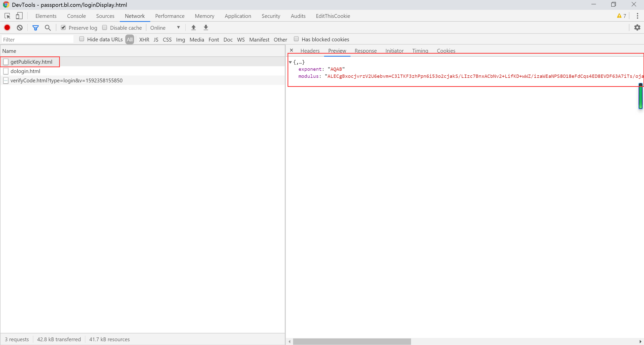Open the Response tab of request details
Screen dimensions: 644x345
(x=366, y=51)
